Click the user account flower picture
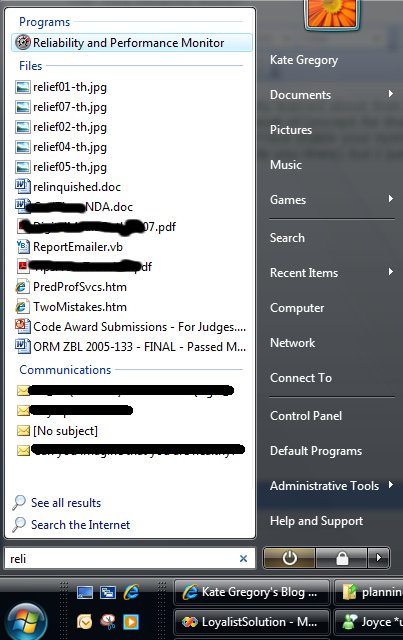This screenshot has width=403, height=640. coord(332,13)
